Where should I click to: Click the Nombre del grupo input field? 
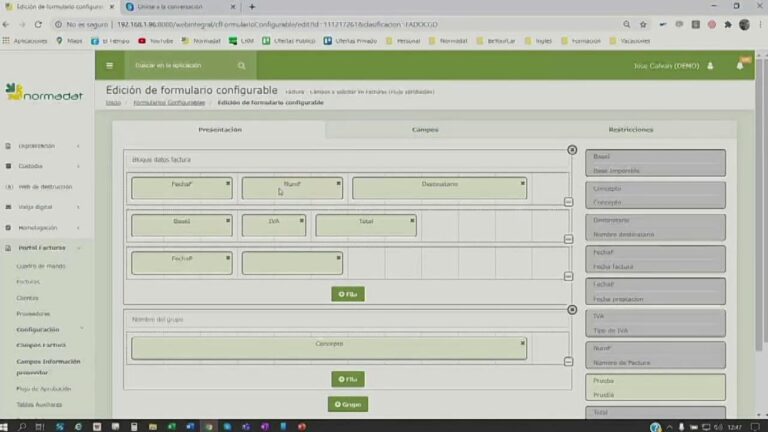347,319
